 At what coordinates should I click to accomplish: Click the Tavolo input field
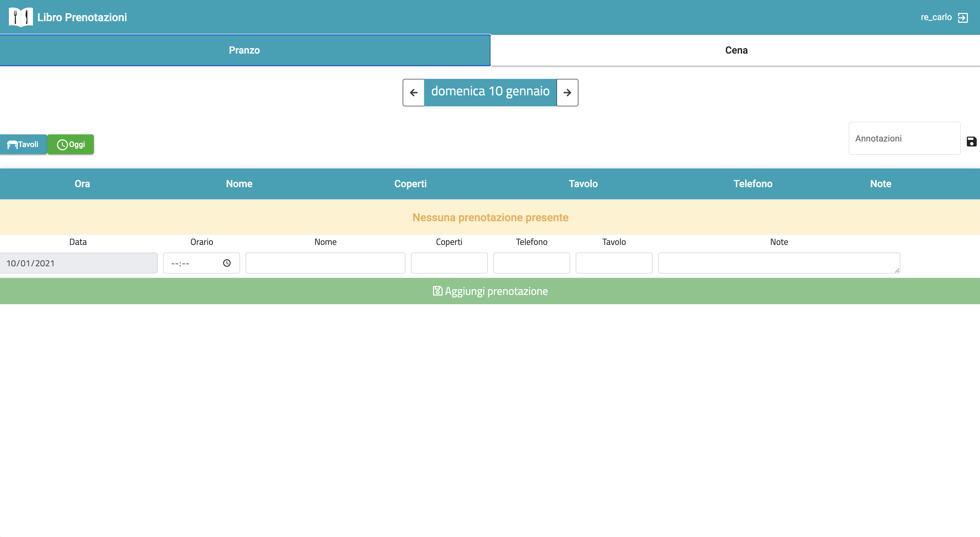click(x=614, y=263)
